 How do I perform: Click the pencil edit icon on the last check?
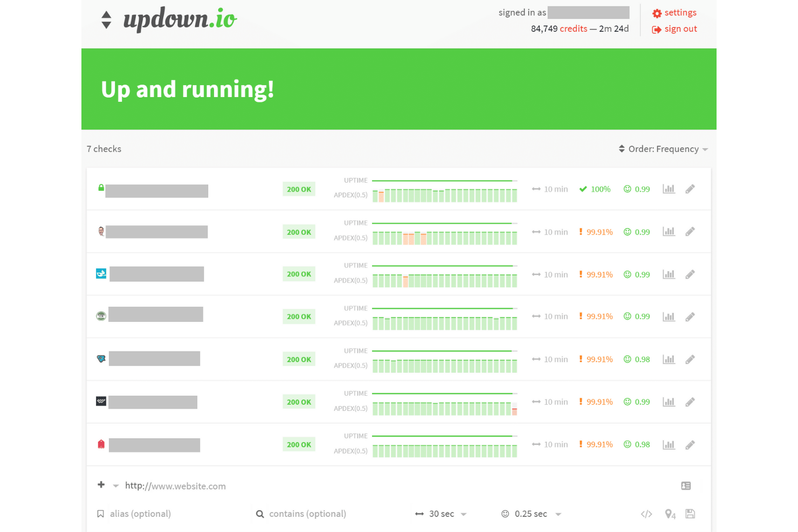[x=690, y=444]
